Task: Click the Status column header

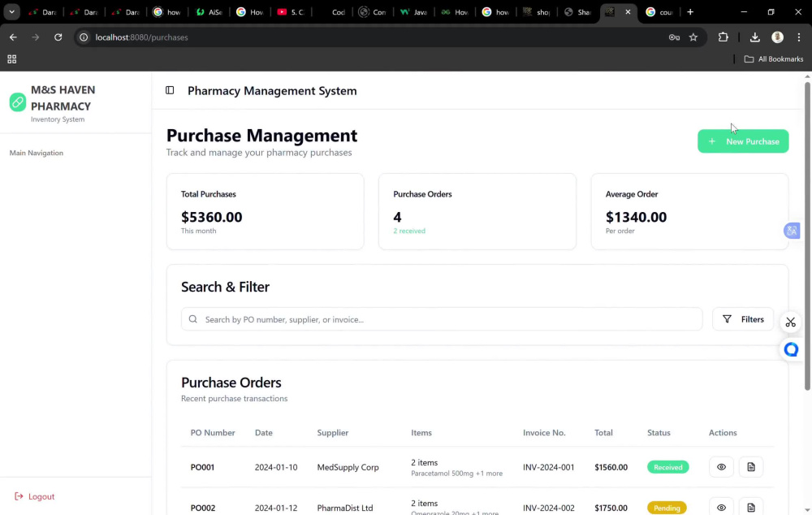Action: coord(659,433)
